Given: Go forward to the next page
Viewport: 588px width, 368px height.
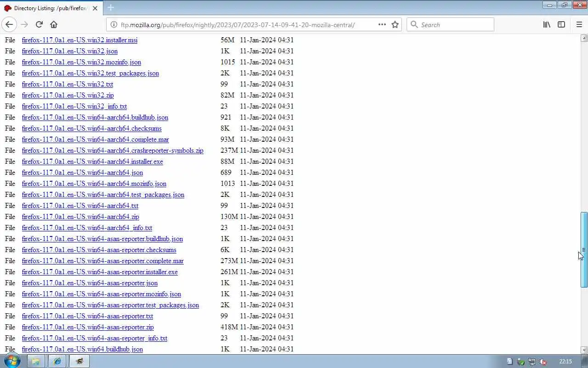Looking at the screenshot, I should point(24,24).
